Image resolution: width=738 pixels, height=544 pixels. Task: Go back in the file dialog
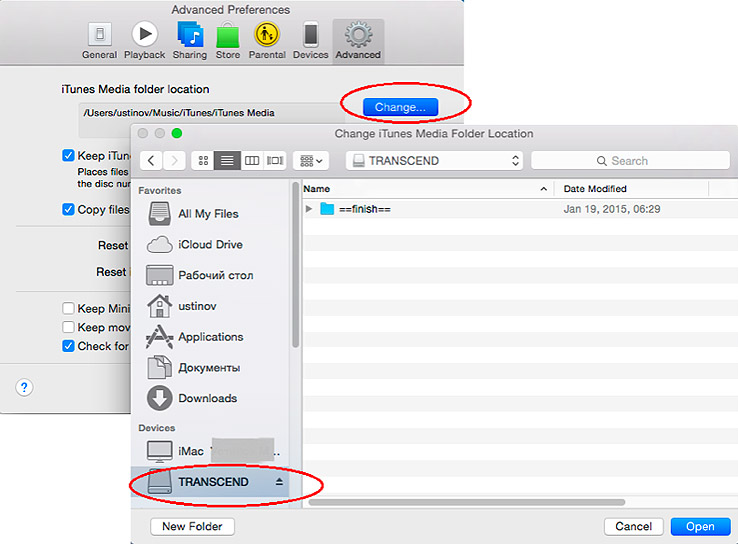pos(151,160)
